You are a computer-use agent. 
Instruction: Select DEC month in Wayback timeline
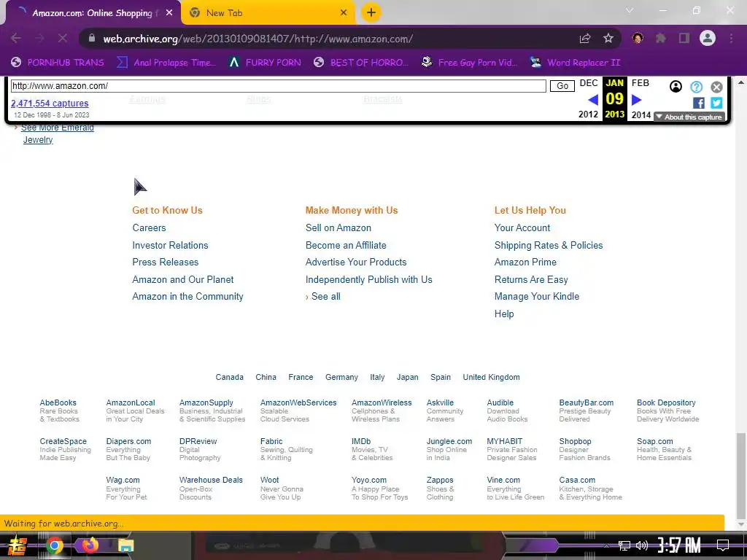coord(589,83)
